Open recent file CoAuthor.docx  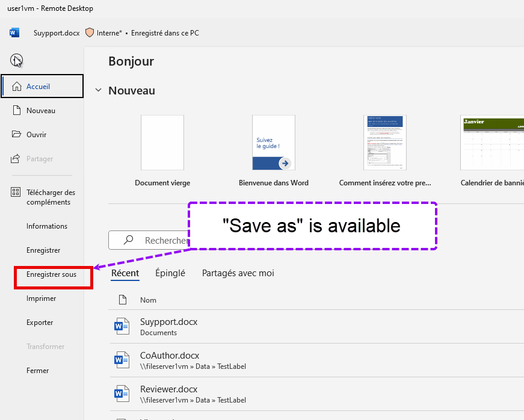point(316,360)
